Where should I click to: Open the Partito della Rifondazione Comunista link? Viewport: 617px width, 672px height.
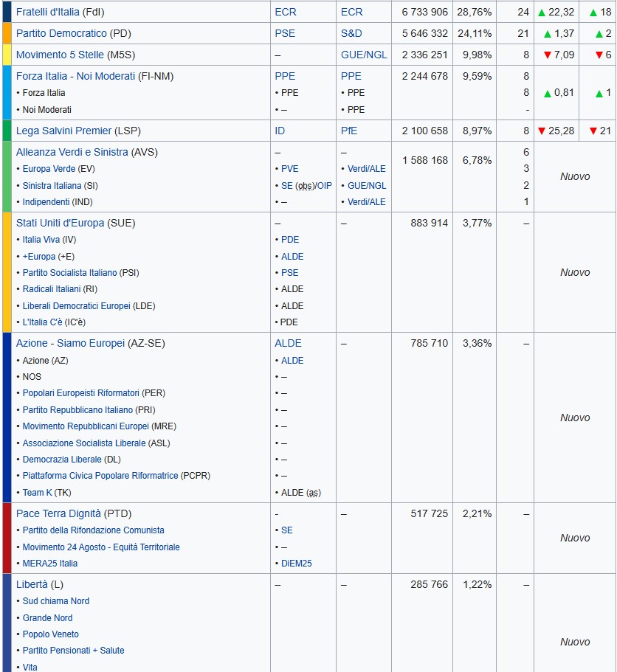click(93, 530)
